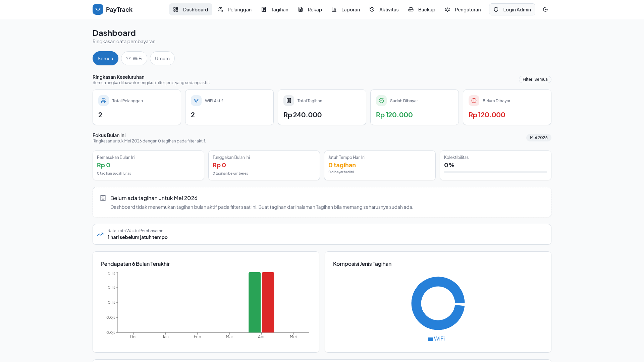Click the PayTrack WiFi logo icon
The width and height of the screenshot is (644, 362).
(x=98, y=9)
